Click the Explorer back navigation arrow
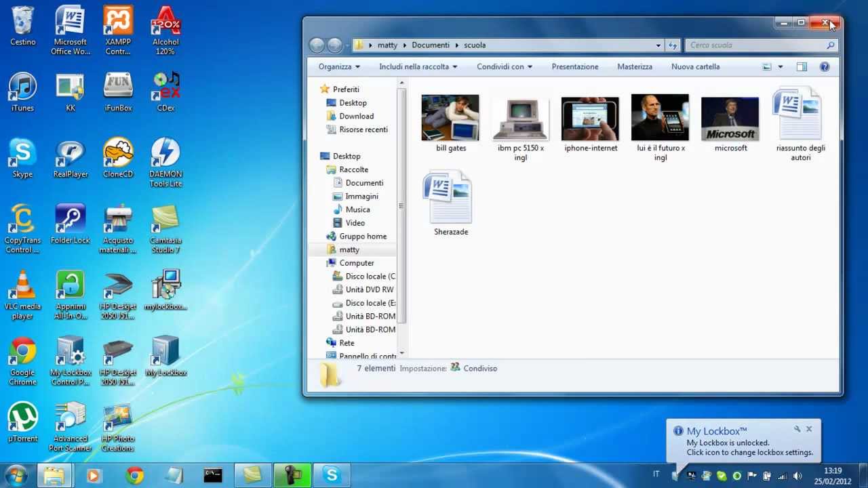Screen dimensions: 868x488 point(317,45)
